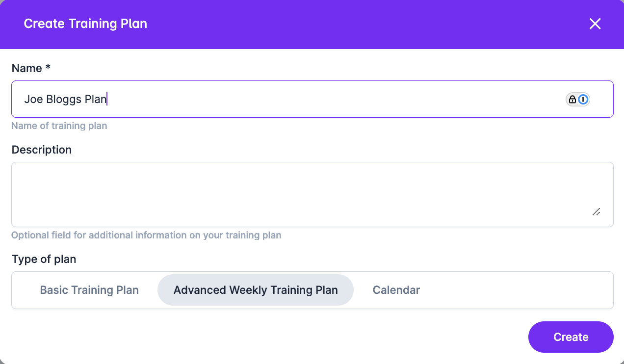Image resolution: width=624 pixels, height=364 pixels.
Task: Click the 1Password icon in Name field
Action: 583,100
